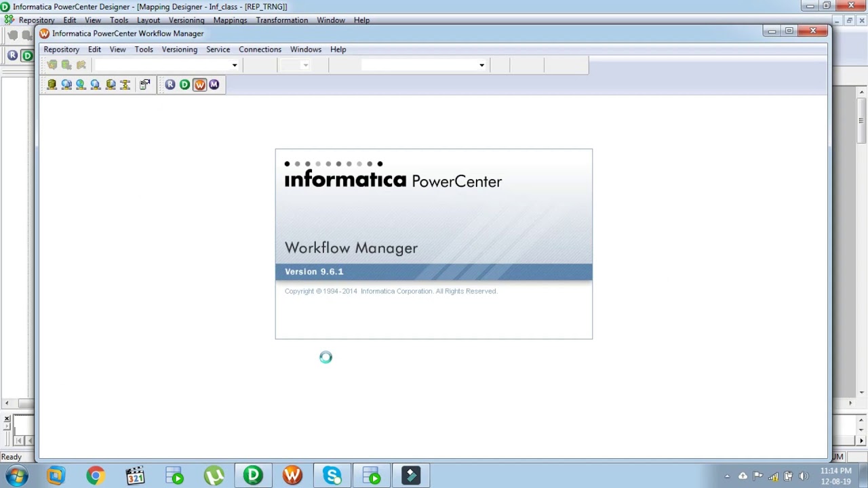868x488 pixels.
Task: Open Versioning menu in Designer window
Action: 186,20
